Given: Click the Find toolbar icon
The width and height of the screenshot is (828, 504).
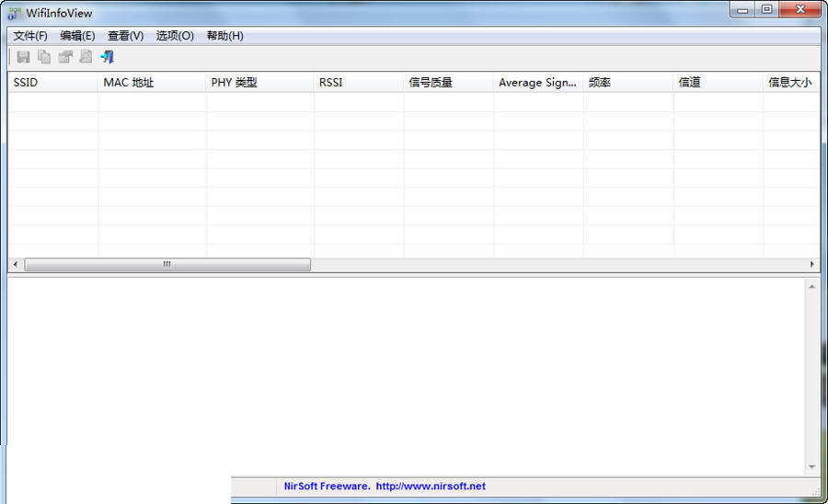Looking at the screenshot, I should (86, 57).
